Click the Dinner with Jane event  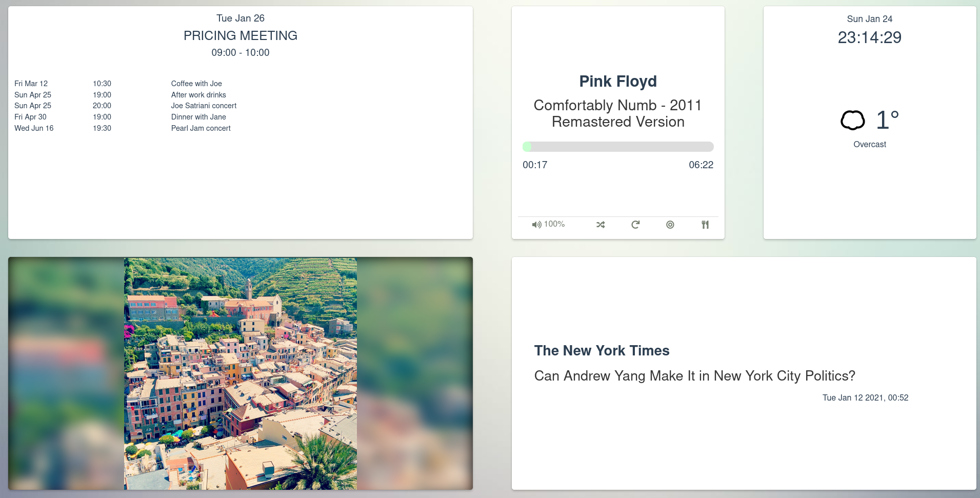(x=198, y=117)
